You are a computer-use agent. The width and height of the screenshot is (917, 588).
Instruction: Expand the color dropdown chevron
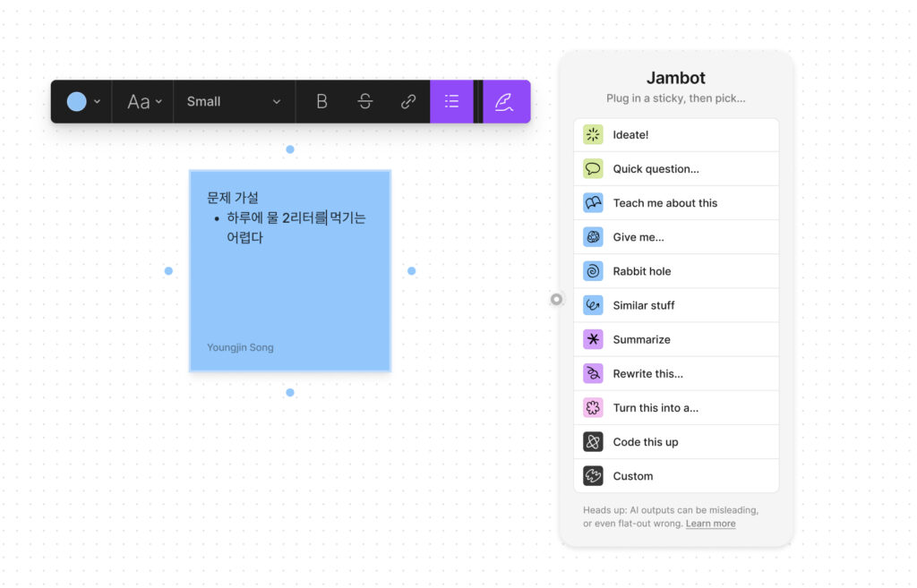(97, 102)
